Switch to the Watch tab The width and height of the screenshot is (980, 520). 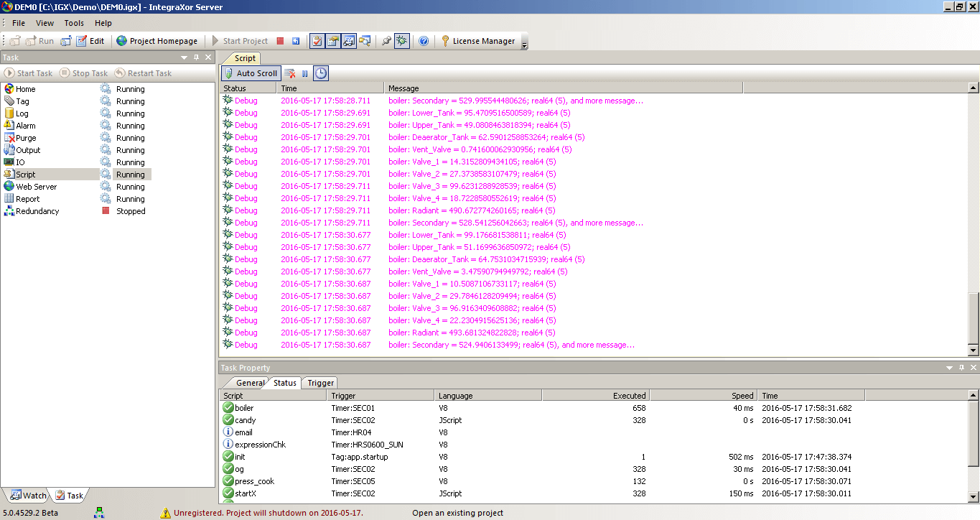pyautogui.click(x=29, y=496)
